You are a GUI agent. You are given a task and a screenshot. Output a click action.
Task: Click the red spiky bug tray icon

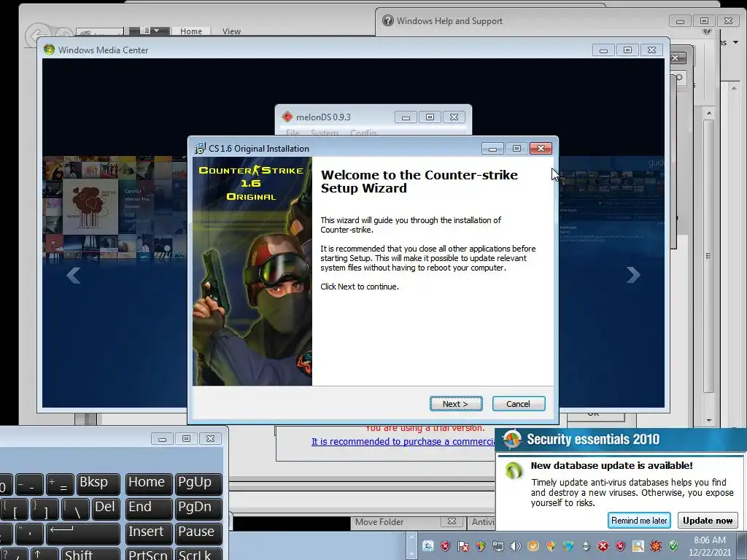pyautogui.click(x=656, y=545)
